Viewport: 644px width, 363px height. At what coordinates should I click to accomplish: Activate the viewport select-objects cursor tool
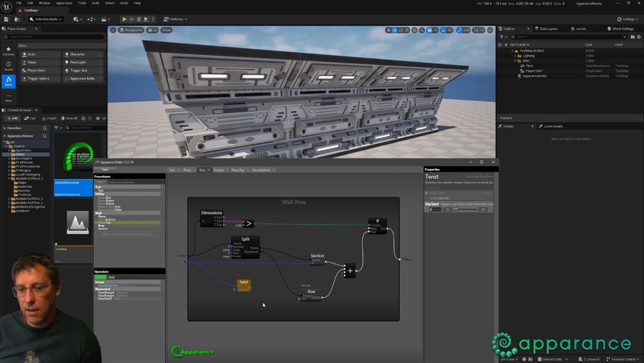click(388, 30)
